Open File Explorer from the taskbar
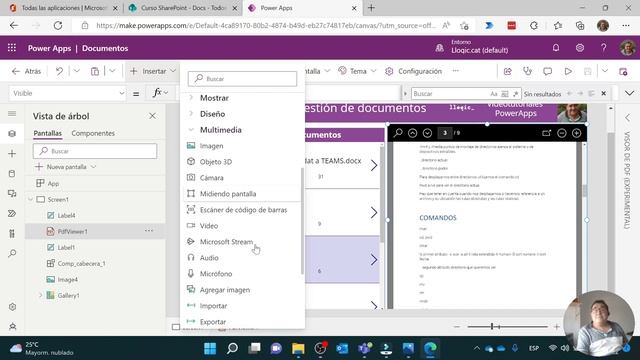The height and width of the screenshot is (360, 640). pyautogui.click(x=298, y=348)
